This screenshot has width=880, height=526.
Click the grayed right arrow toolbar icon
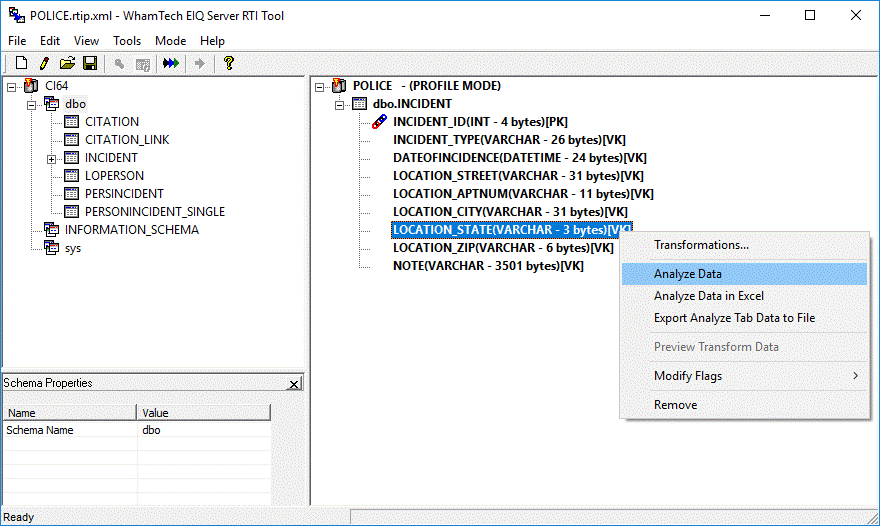199,63
